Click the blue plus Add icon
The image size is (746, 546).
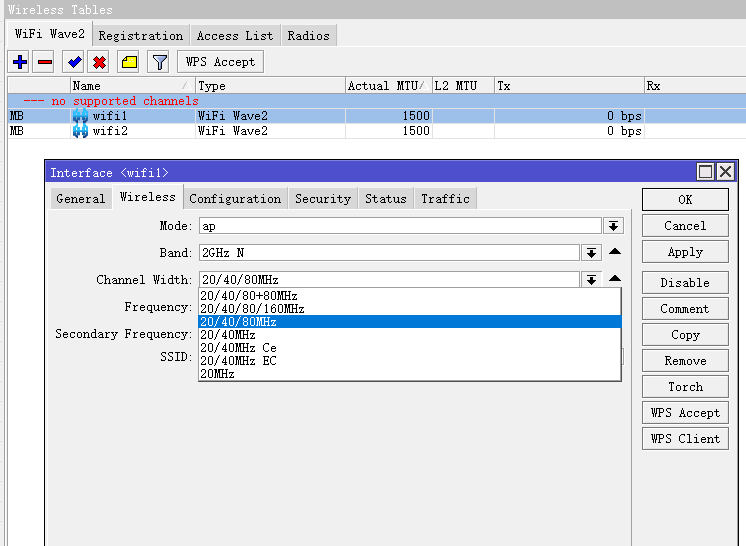pyautogui.click(x=20, y=62)
